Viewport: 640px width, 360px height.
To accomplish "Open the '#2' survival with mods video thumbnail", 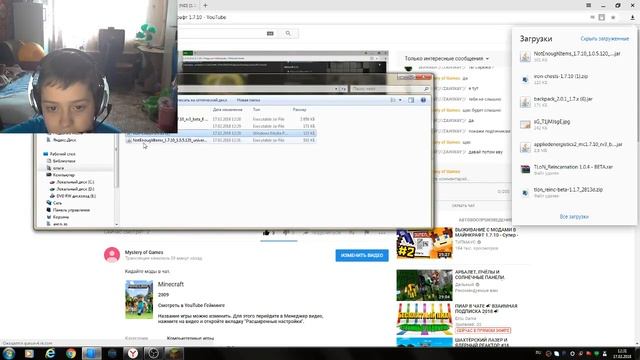I will point(424,243).
